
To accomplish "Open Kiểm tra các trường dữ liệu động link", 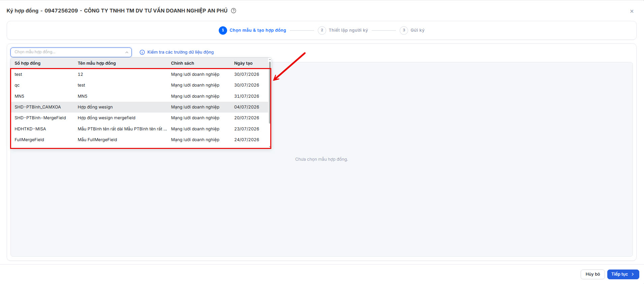I will [x=180, y=52].
